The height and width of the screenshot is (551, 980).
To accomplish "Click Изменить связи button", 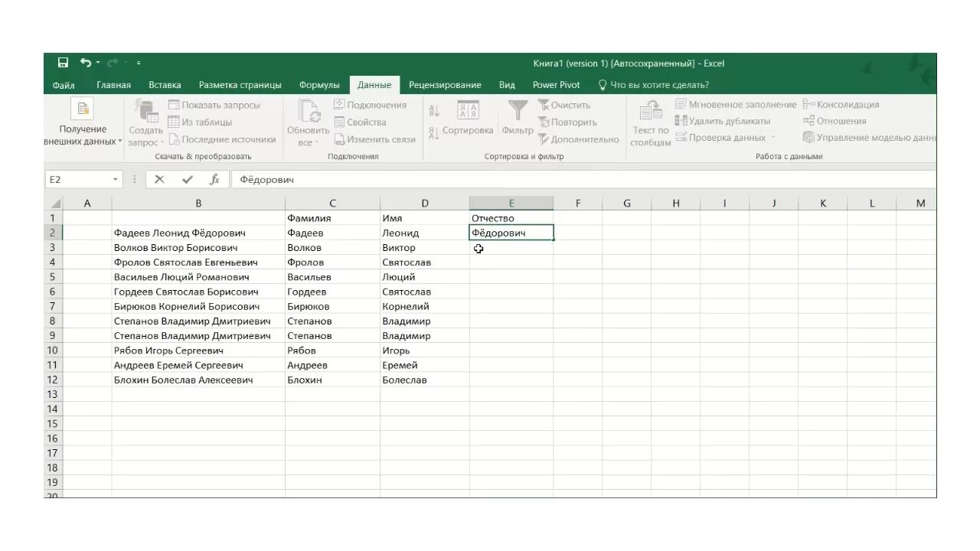I will 375,139.
